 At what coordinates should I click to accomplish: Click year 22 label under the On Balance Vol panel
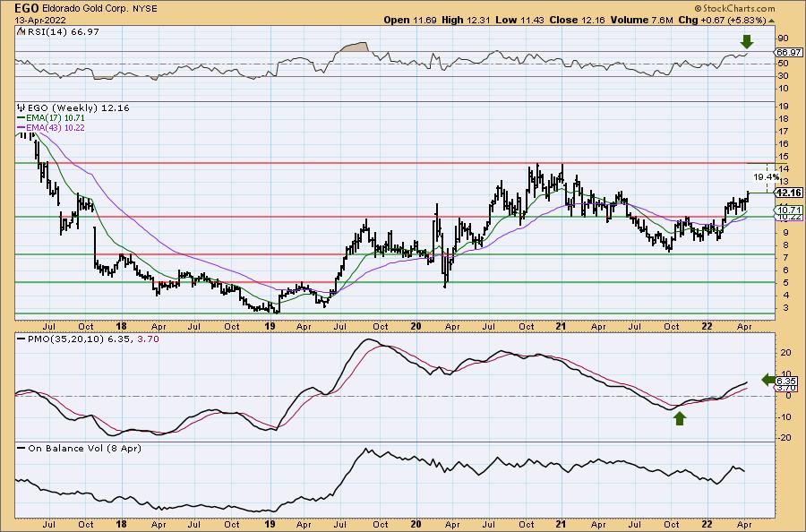coord(707,524)
